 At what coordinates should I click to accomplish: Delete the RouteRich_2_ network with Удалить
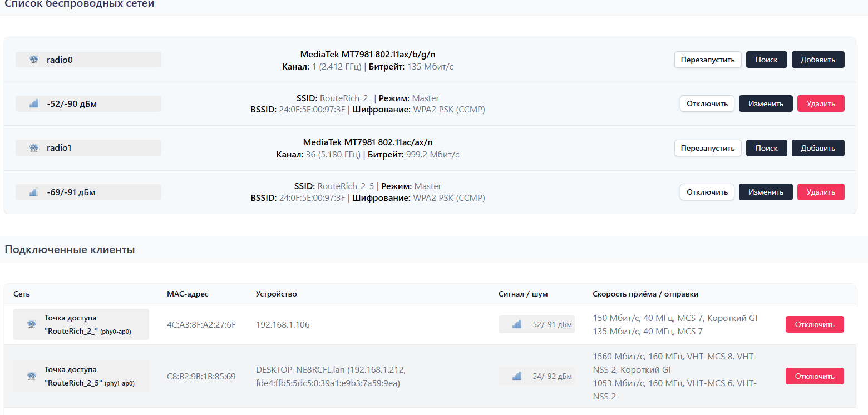pyautogui.click(x=821, y=103)
